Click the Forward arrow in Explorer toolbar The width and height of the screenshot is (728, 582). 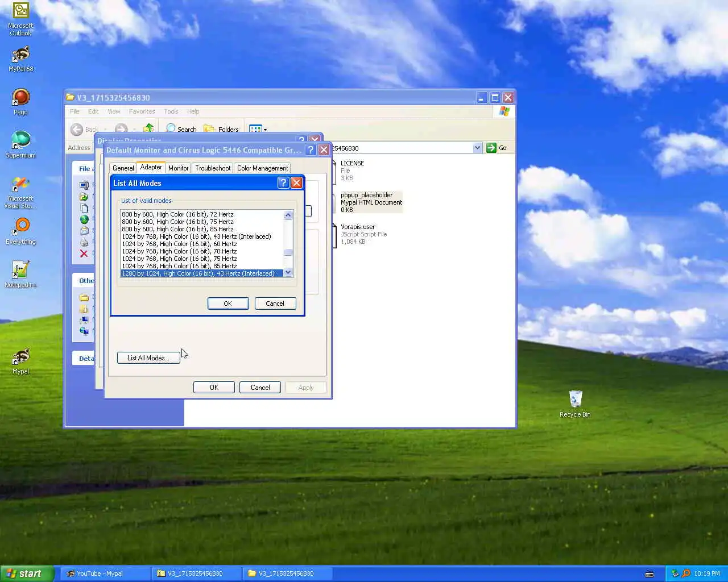[121, 130]
